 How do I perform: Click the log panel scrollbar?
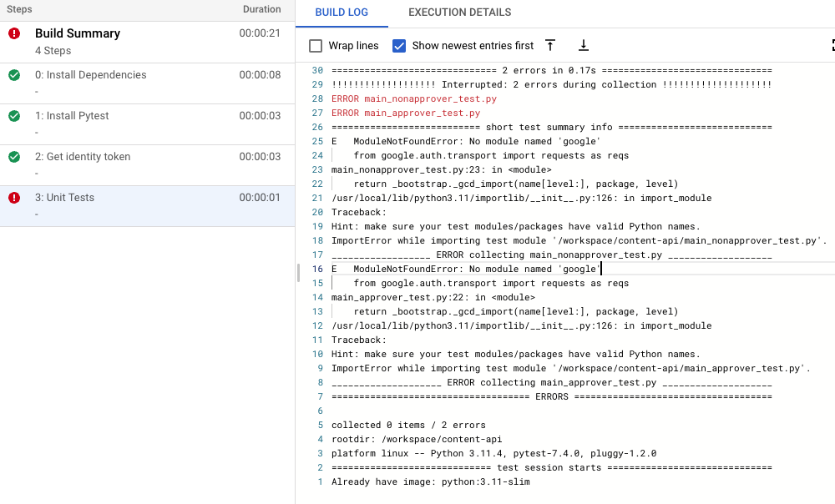click(297, 271)
